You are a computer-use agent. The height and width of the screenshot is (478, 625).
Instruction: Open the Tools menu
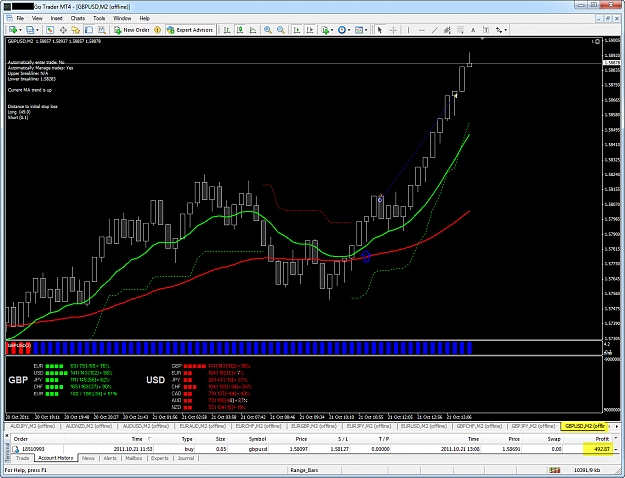pyautogui.click(x=99, y=18)
